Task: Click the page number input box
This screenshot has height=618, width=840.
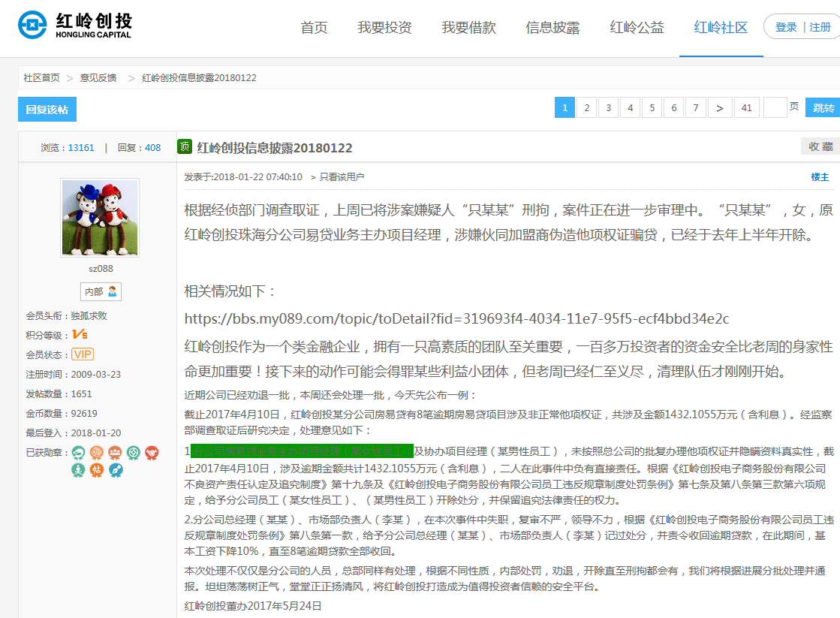Action: coord(775,108)
